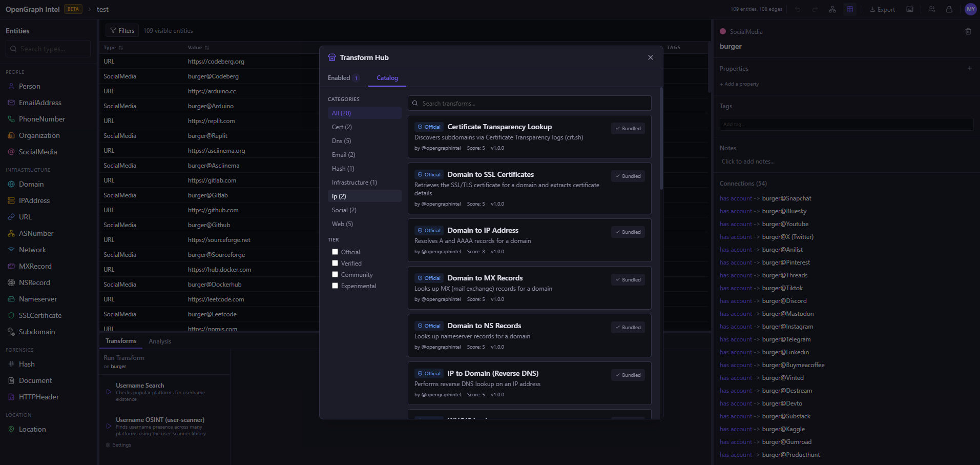Run the Username Search transform play icon
The height and width of the screenshot is (465, 980).
pos(109,392)
